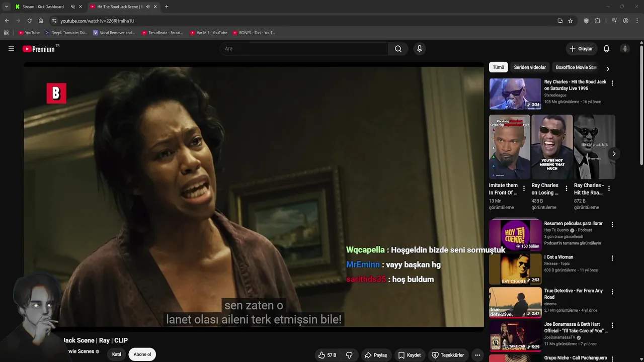Unmute the Kick Dashboard tab
644x362 pixels.
[73, 7]
